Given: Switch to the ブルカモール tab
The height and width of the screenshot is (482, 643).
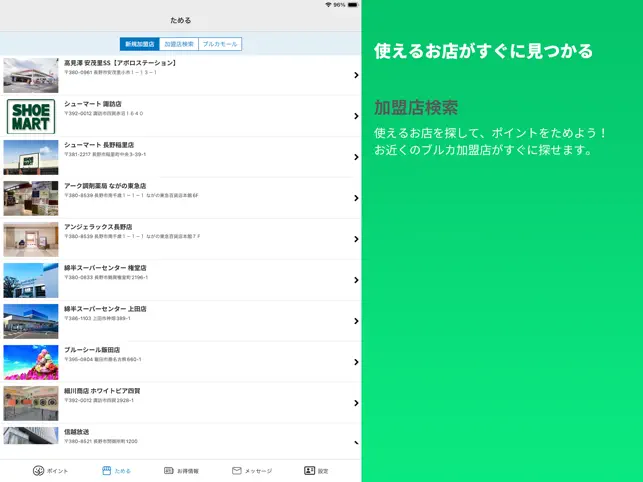Looking at the screenshot, I should [220, 44].
